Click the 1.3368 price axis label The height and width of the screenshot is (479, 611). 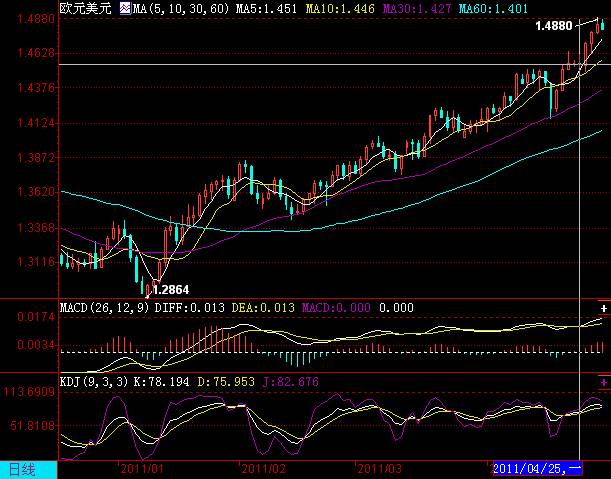[x=36, y=228]
